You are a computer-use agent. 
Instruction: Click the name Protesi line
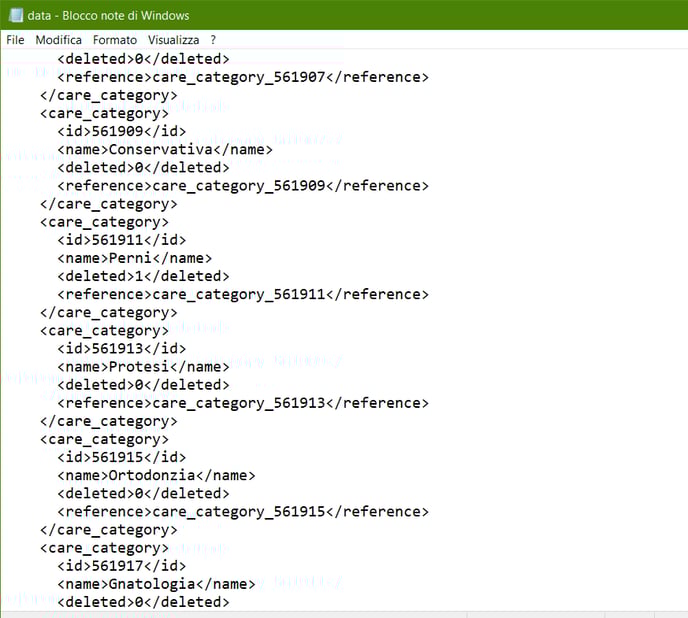143,367
